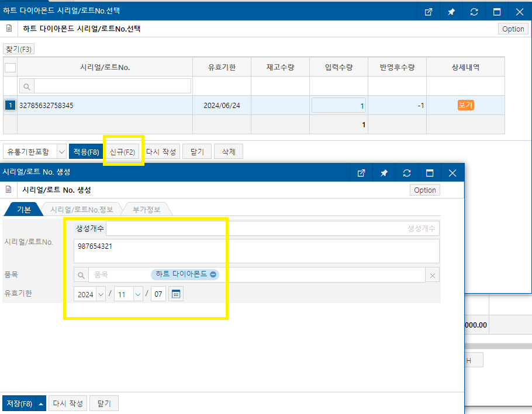Image resolution: width=532 pixels, height=414 pixels.
Task: Switch to the 부가정보 tab
Action: pos(147,210)
